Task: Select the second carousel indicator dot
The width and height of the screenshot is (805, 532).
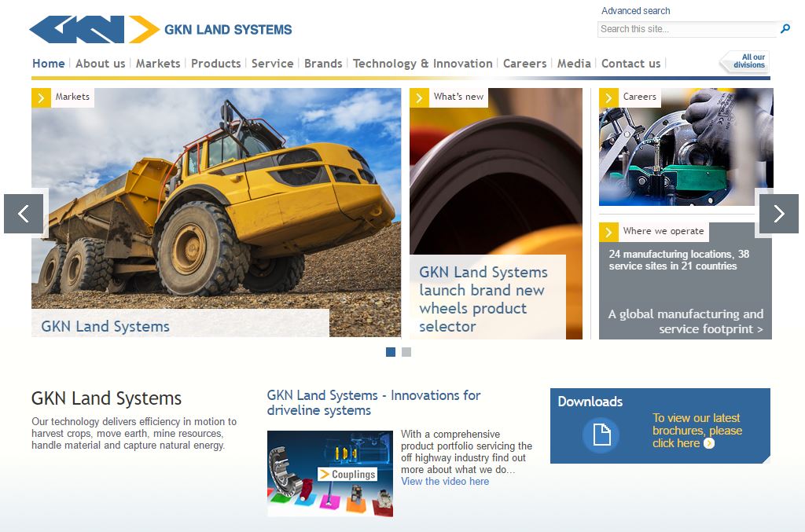Action: click(x=406, y=352)
